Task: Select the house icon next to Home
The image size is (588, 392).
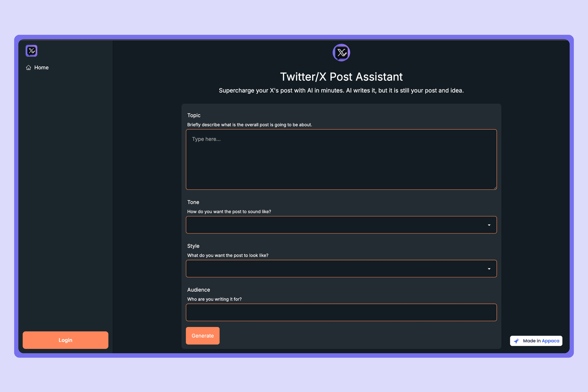Action: pos(28,67)
